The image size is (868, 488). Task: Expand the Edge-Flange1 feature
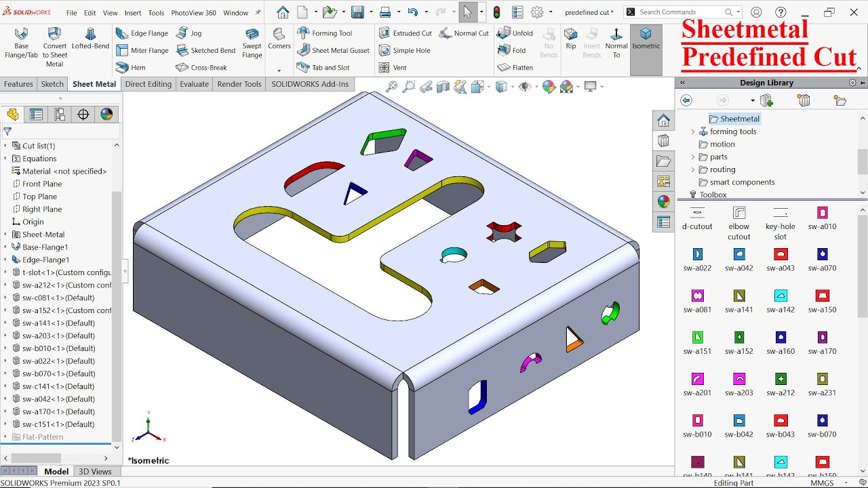pyautogui.click(x=6, y=260)
